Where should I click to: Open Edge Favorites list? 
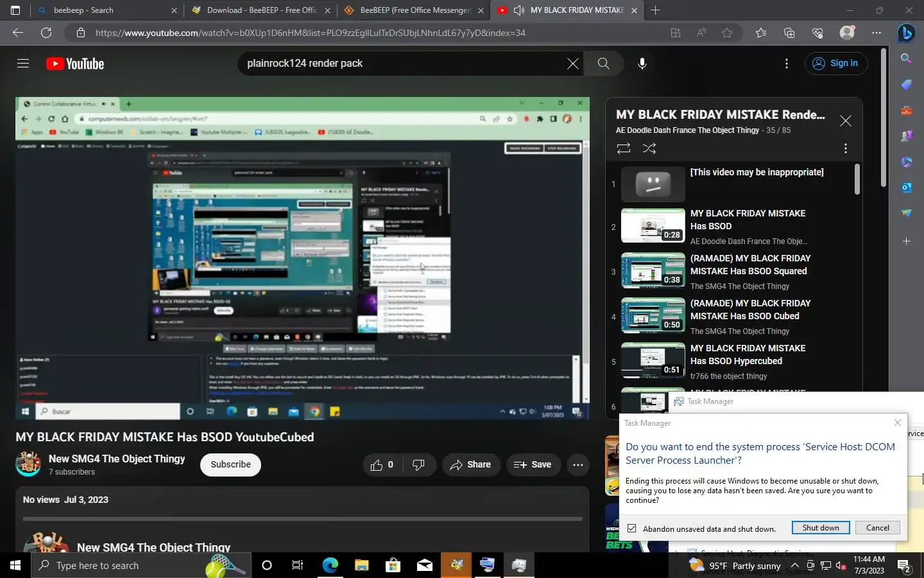coord(761,33)
